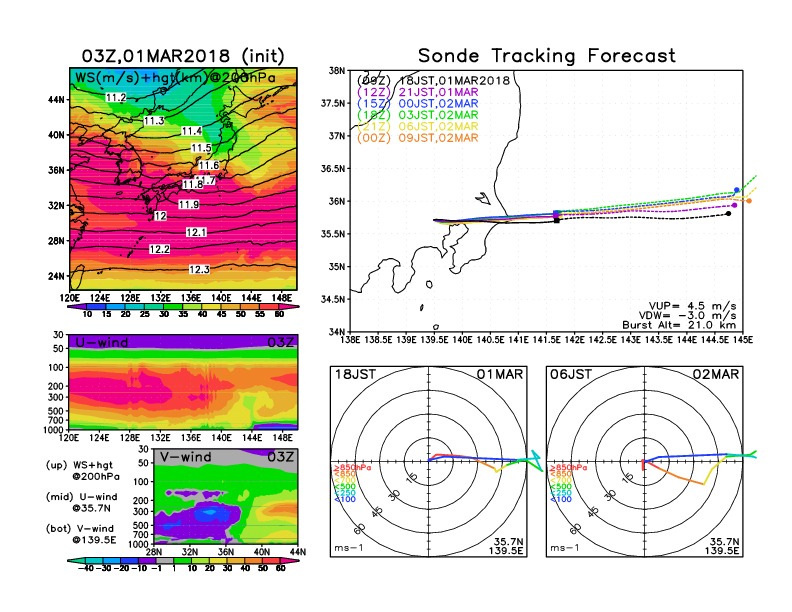Click the "U-wind" cross-section label
The image size is (792, 612).
102,342
